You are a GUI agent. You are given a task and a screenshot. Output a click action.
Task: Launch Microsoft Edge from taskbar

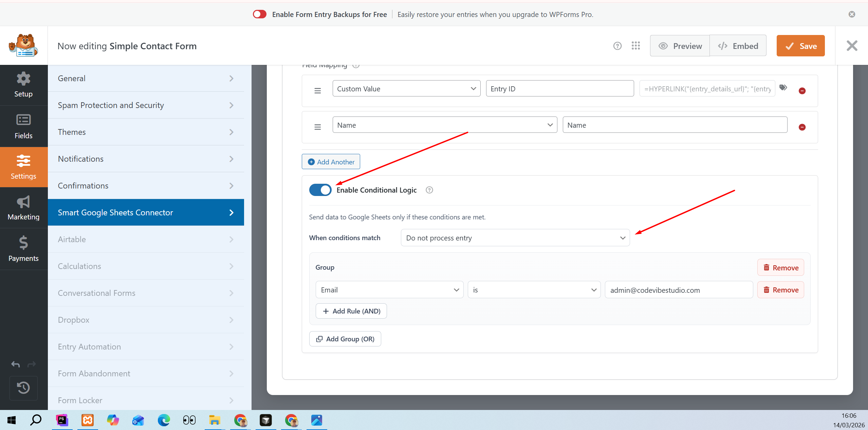coord(164,420)
